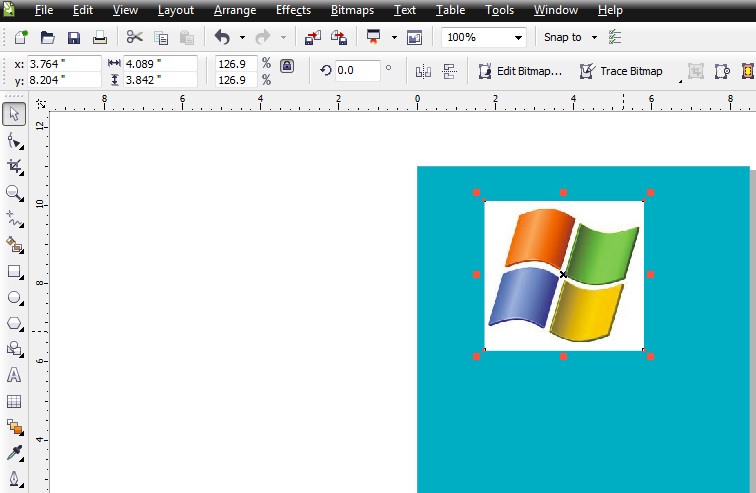Click the Mirror horizontally icon

423,72
